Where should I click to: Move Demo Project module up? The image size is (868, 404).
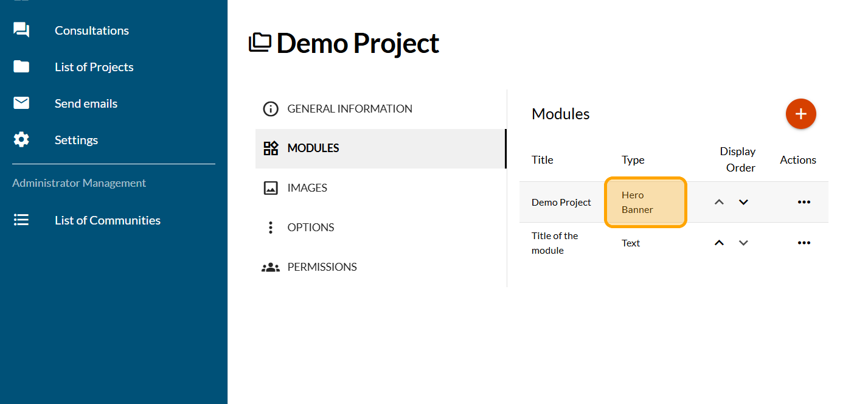click(x=719, y=202)
